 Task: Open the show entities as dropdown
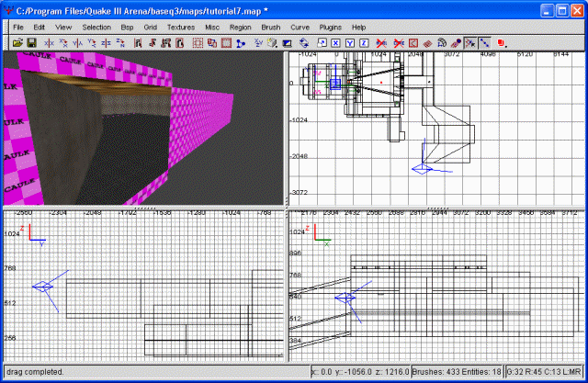503,43
